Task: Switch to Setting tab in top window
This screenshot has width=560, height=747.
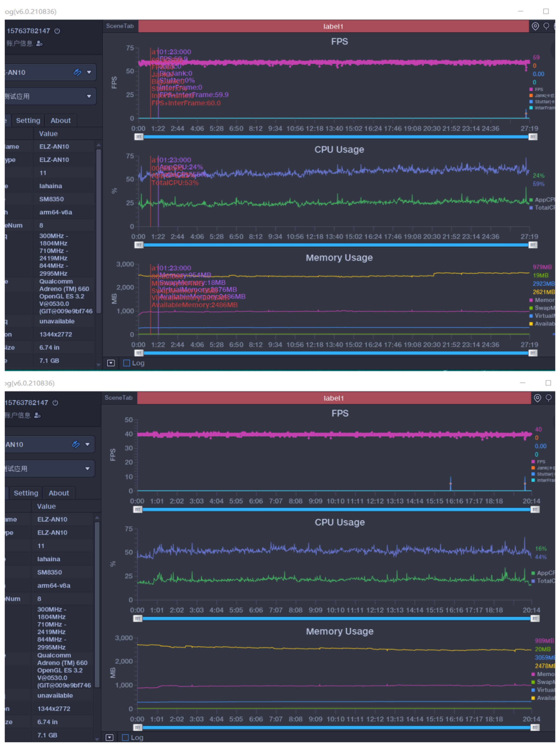Action: [x=28, y=121]
